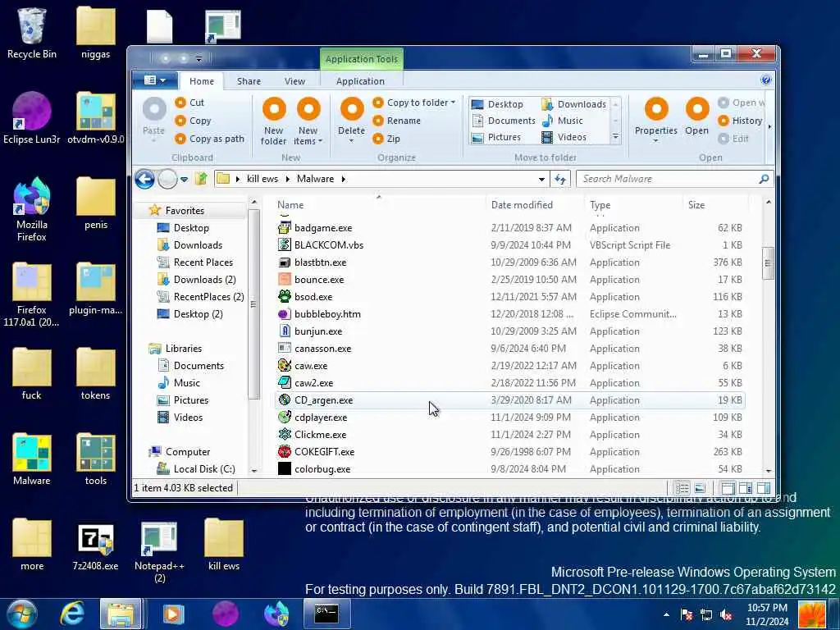Show hidden tray icons arrow
Image resolution: width=840 pixels, height=630 pixels.
666,614
